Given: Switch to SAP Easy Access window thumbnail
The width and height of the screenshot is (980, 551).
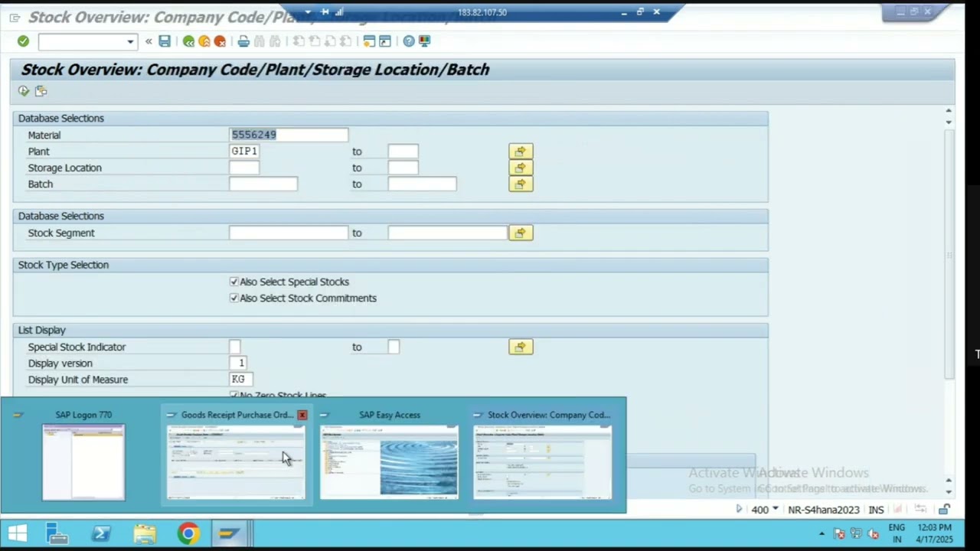Looking at the screenshot, I should pyautogui.click(x=390, y=462).
